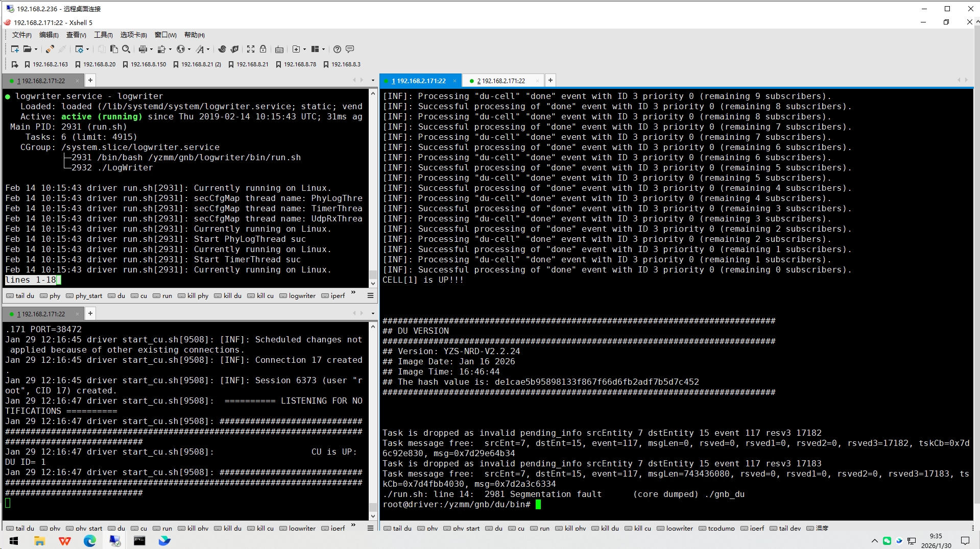Click the Paste icon in the toolbar
This screenshot has height=549, width=980.
tap(114, 49)
